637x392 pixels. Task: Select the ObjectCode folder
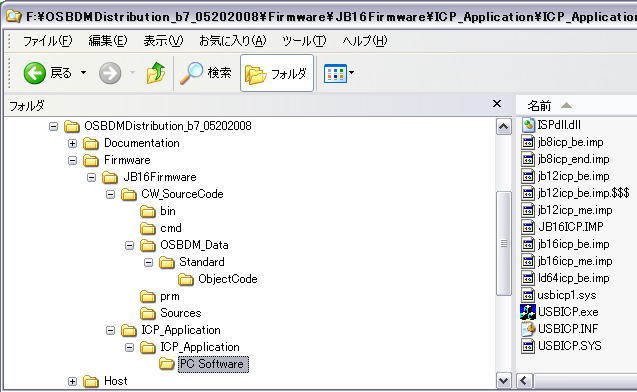[228, 279]
